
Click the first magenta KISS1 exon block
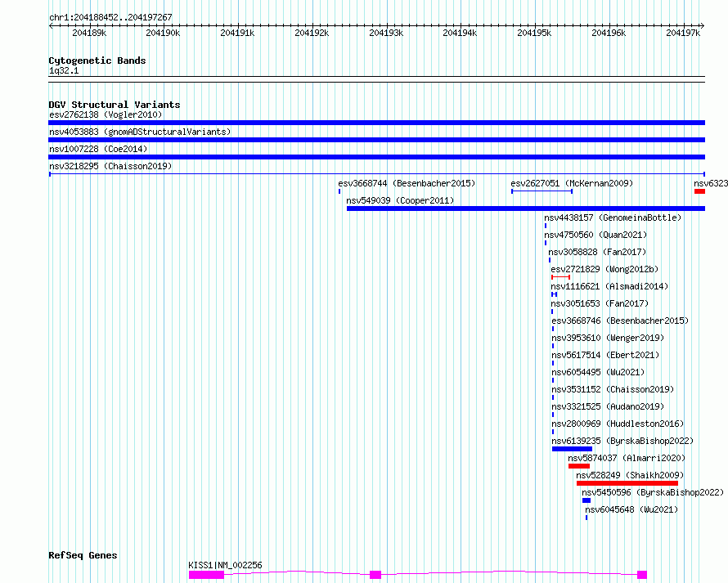coord(207,575)
